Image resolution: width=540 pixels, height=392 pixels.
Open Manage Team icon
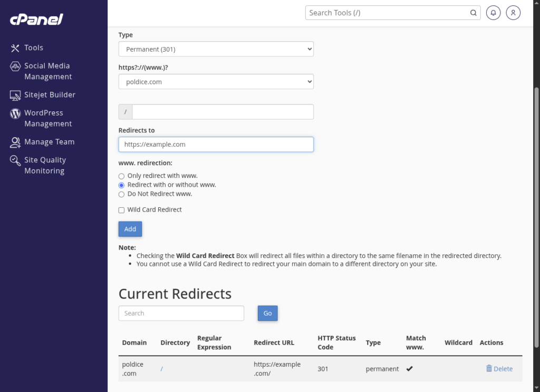(15, 142)
